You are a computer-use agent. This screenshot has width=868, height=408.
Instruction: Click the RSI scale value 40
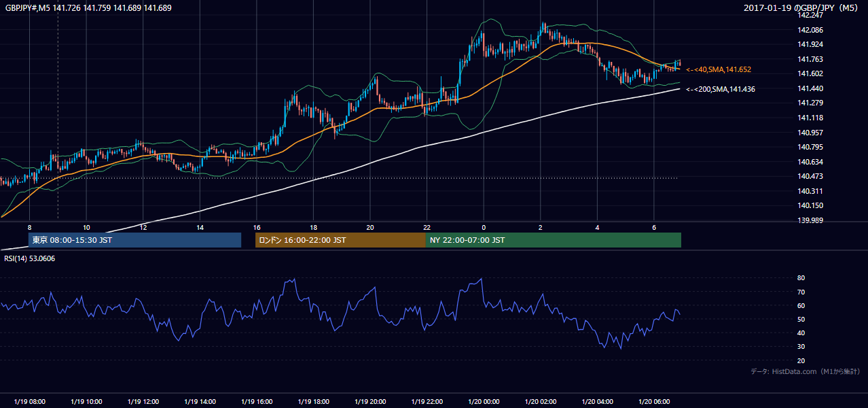[801, 333]
